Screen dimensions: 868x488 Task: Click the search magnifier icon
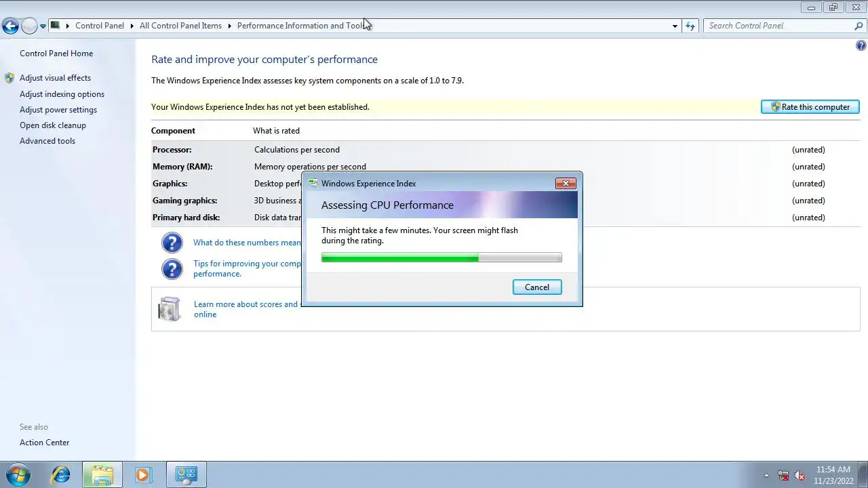point(859,26)
